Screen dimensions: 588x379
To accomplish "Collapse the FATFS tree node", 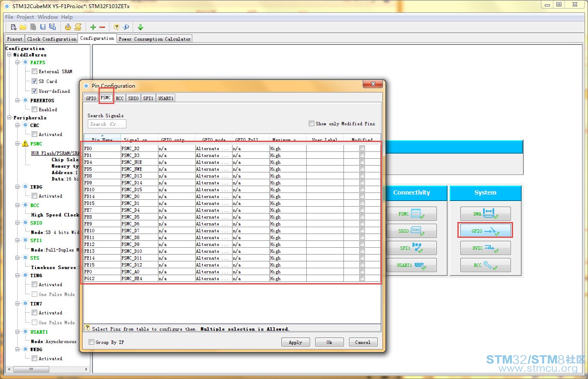I will tap(18, 62).
